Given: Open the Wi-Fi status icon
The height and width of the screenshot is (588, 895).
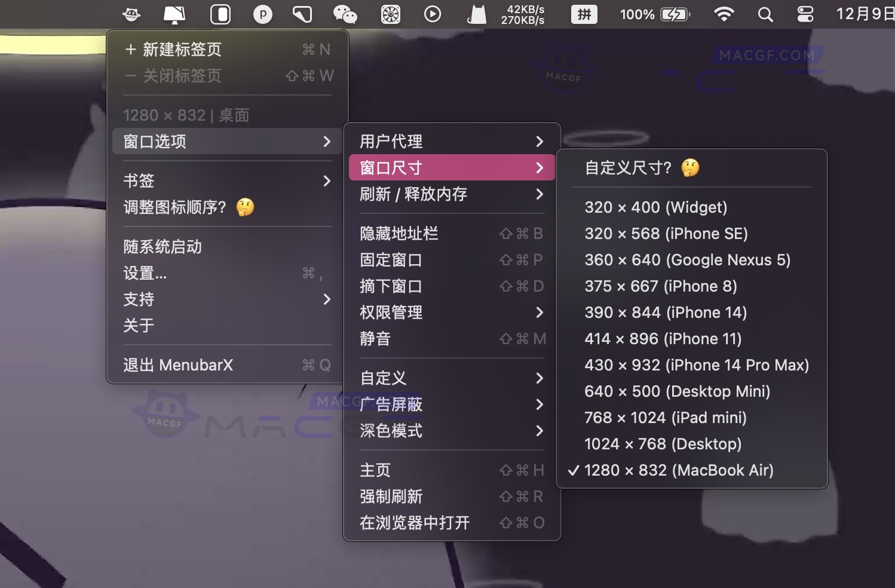Looking at the screenshot, I should pyautogui.click(x=725, y=14).
